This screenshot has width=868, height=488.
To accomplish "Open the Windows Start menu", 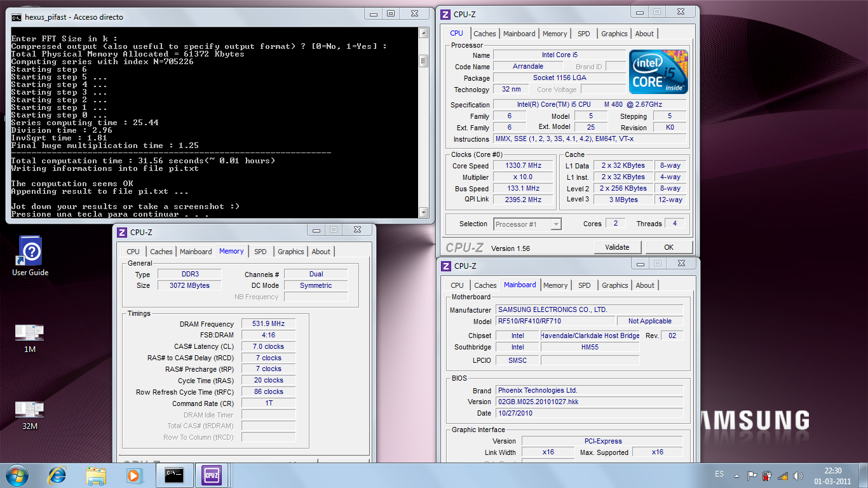I will pos(17,475).
